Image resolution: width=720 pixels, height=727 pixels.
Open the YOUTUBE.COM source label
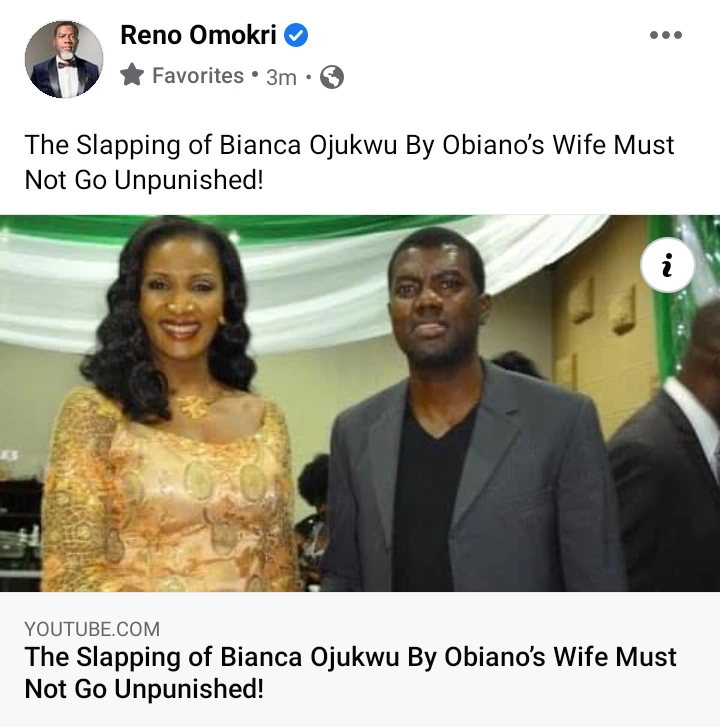coord(92,628)
